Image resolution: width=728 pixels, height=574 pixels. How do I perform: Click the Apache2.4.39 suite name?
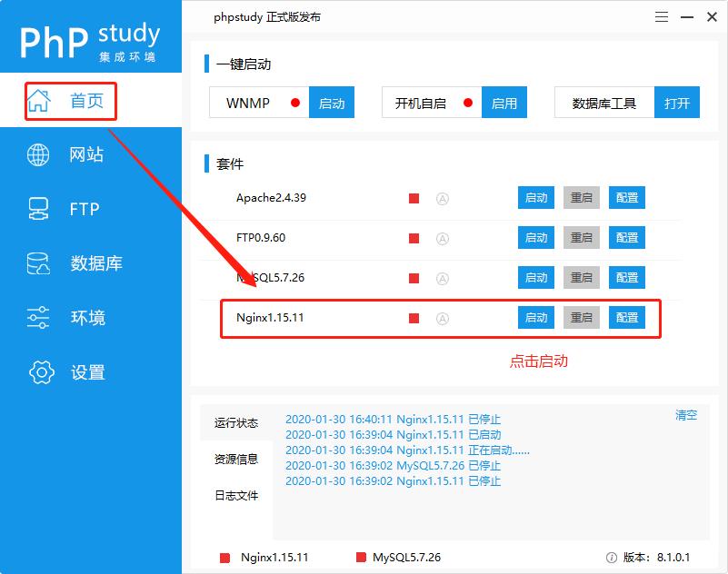click(x=271, y=198)
